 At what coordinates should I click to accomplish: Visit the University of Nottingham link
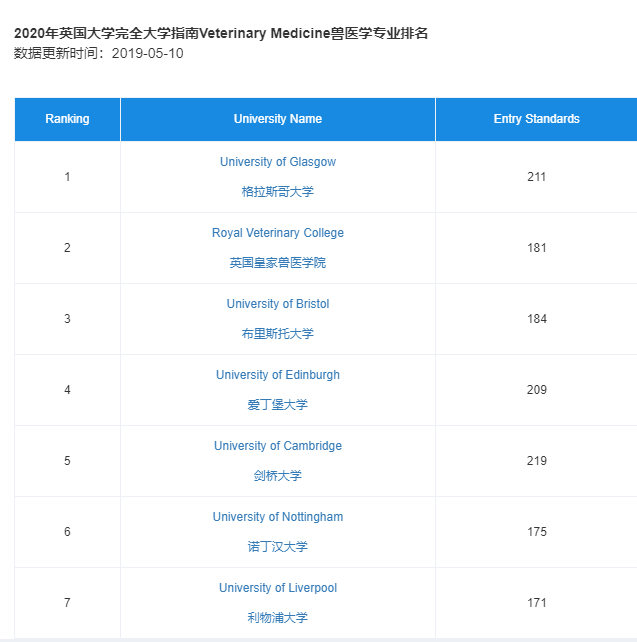point(277,517)
